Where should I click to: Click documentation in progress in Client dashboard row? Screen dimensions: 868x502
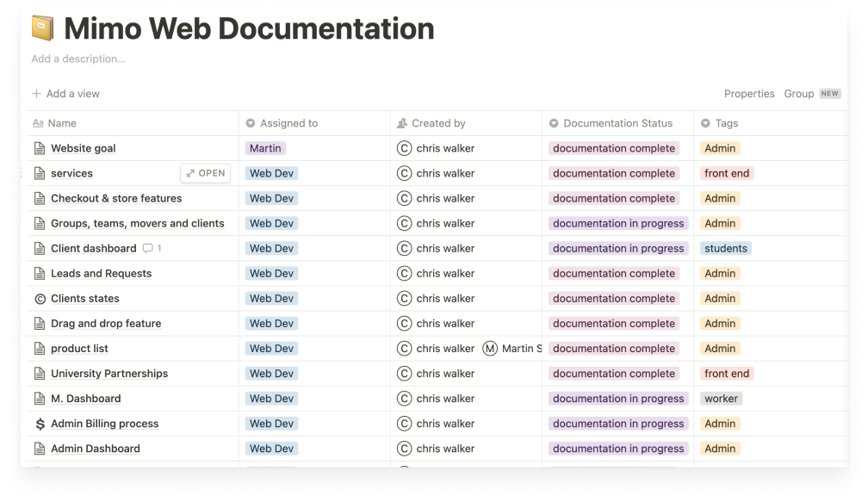click(618, 249)
